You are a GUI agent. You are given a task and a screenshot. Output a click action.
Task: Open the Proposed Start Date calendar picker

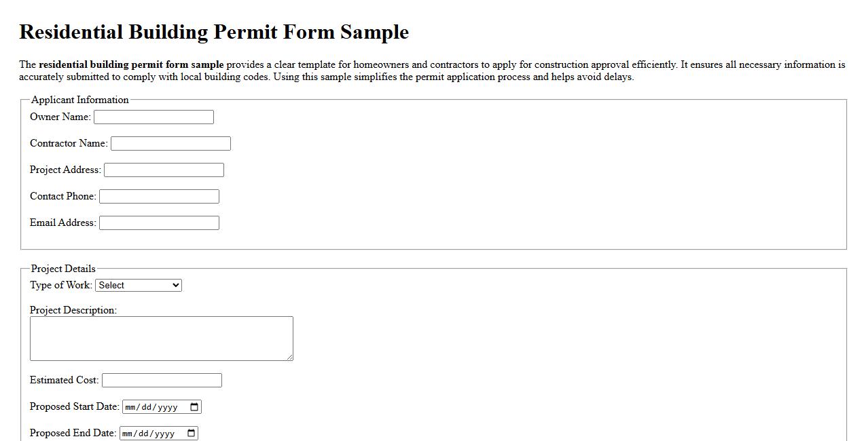(196, 406)
